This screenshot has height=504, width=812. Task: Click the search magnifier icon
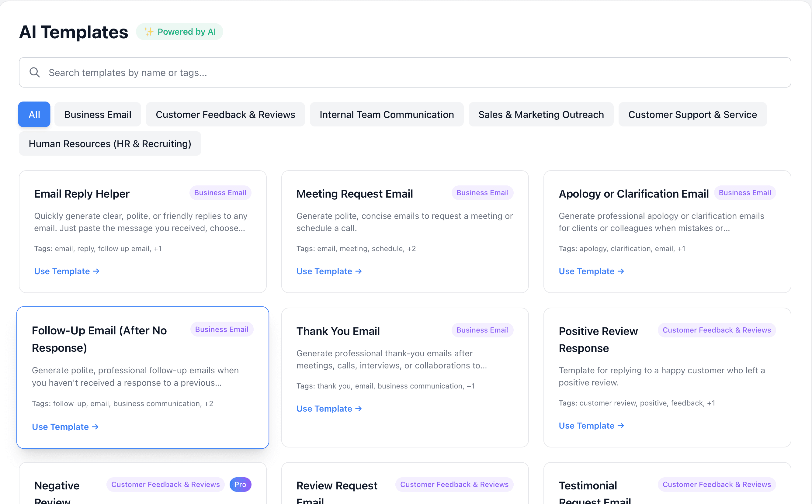click(35, 72)
